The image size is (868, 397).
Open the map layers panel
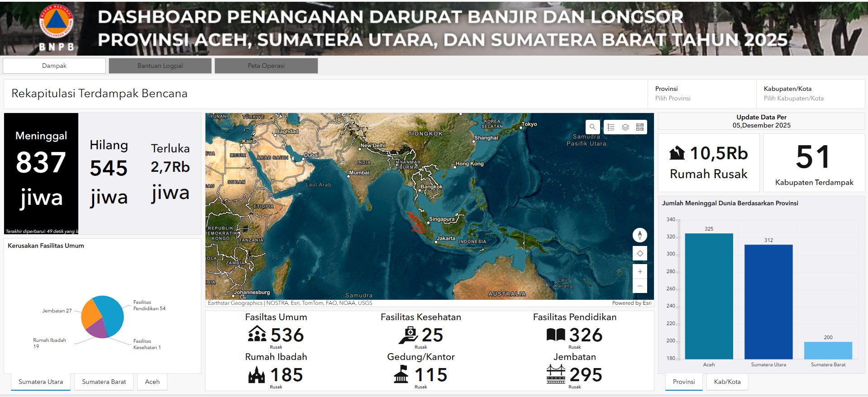pos(625,127)
